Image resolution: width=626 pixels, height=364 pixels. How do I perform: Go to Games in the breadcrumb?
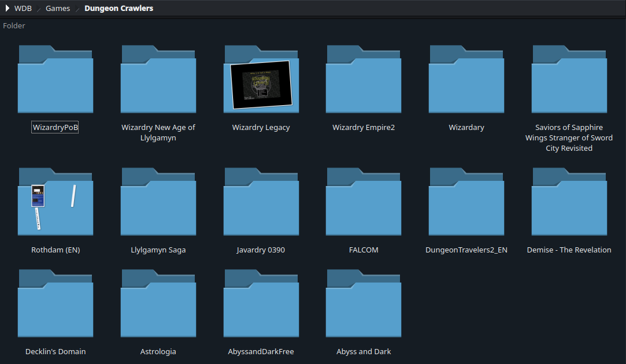point(57,9)
